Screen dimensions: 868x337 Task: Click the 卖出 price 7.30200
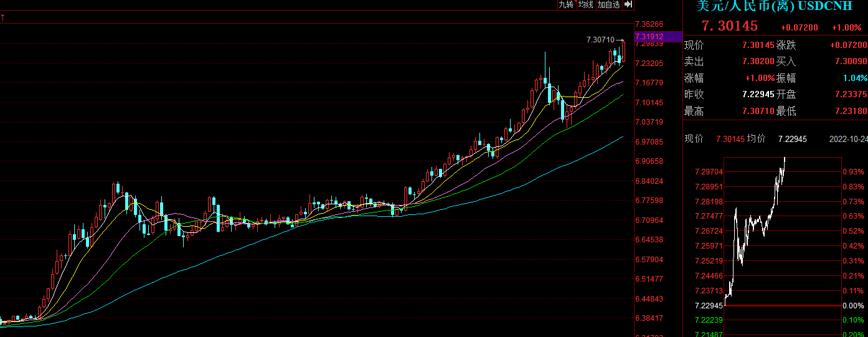point(758,62)
